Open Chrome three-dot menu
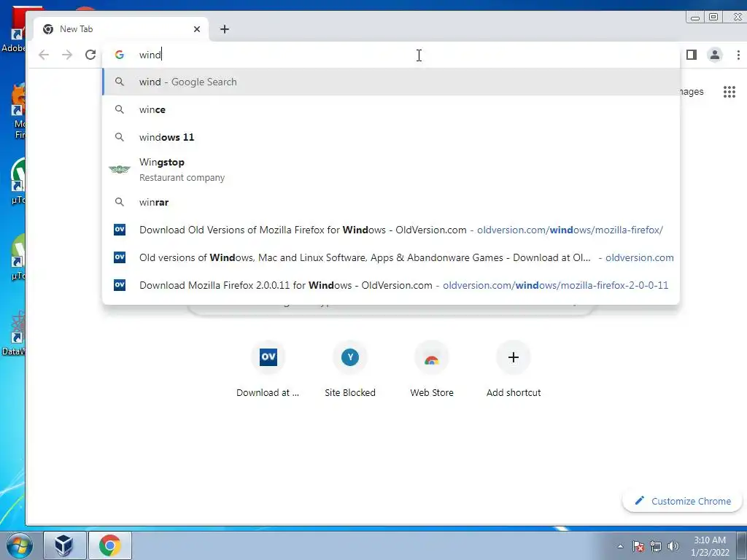 (x=738, y=55)
